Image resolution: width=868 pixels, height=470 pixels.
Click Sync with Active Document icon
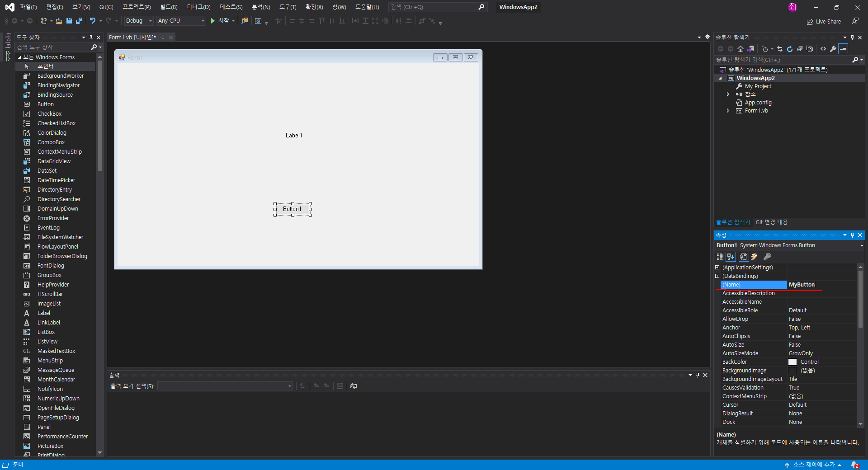pyautogui.click(x=779, y=48)
